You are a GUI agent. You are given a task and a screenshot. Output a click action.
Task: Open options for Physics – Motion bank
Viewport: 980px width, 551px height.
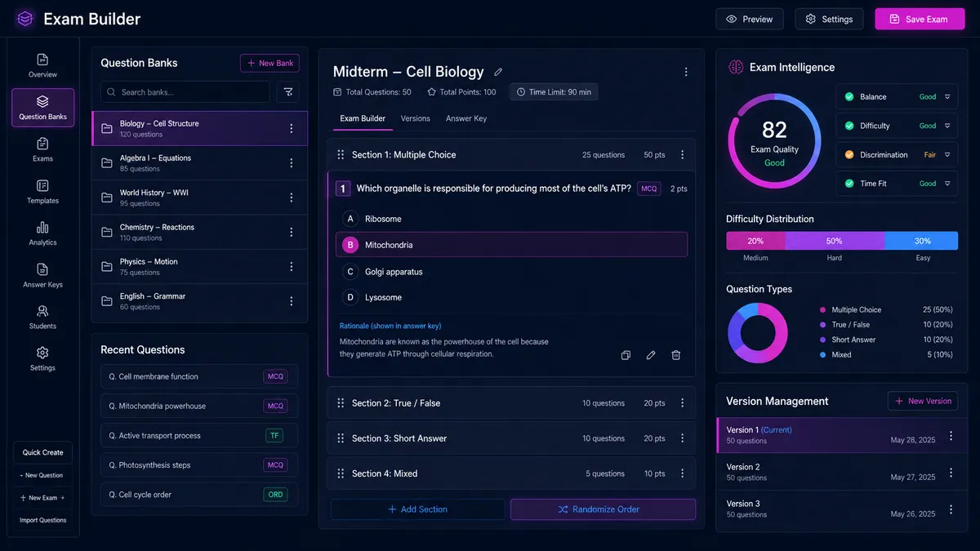pyautogui.click(x=292, y=267)
